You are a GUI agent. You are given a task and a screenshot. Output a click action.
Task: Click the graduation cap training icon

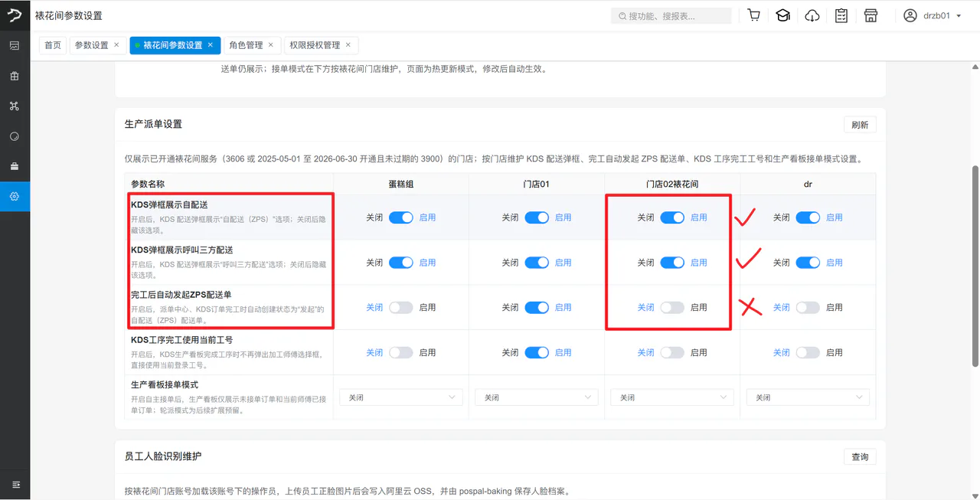tap(782, 16)
